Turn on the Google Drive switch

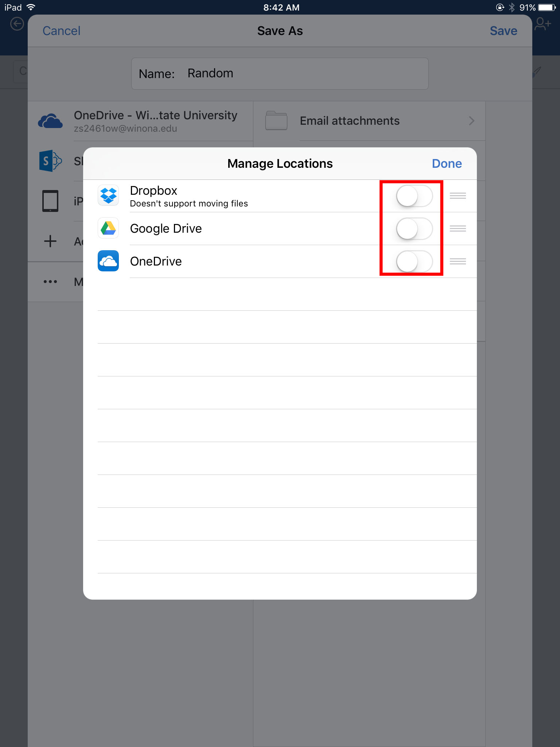coord(414,229)
